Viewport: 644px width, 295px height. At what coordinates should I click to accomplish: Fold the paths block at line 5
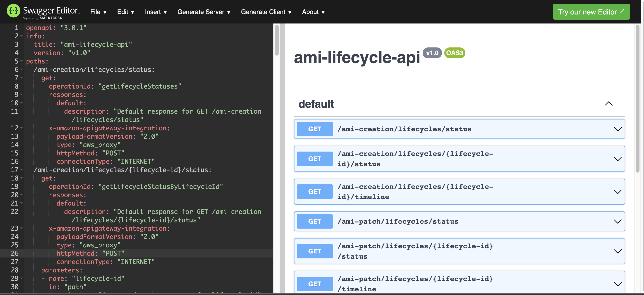coord(21,61)
